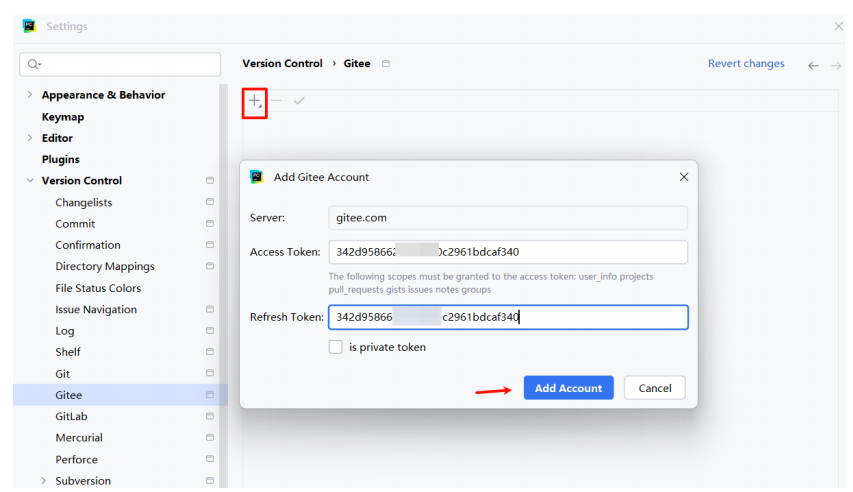Viewport: 853px width, 492px height.
Task: Click the navigate forward arrow icon
Action: coord(836,66)
